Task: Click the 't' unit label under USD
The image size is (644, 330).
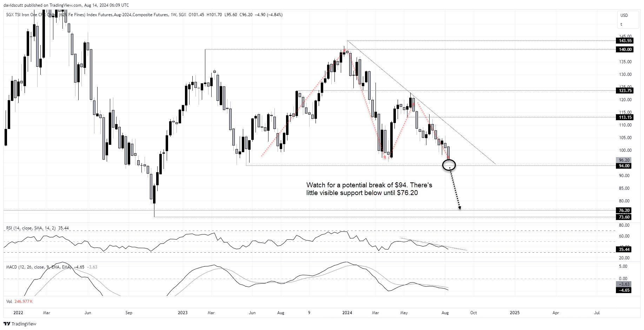Action: (x=621, y=24)
